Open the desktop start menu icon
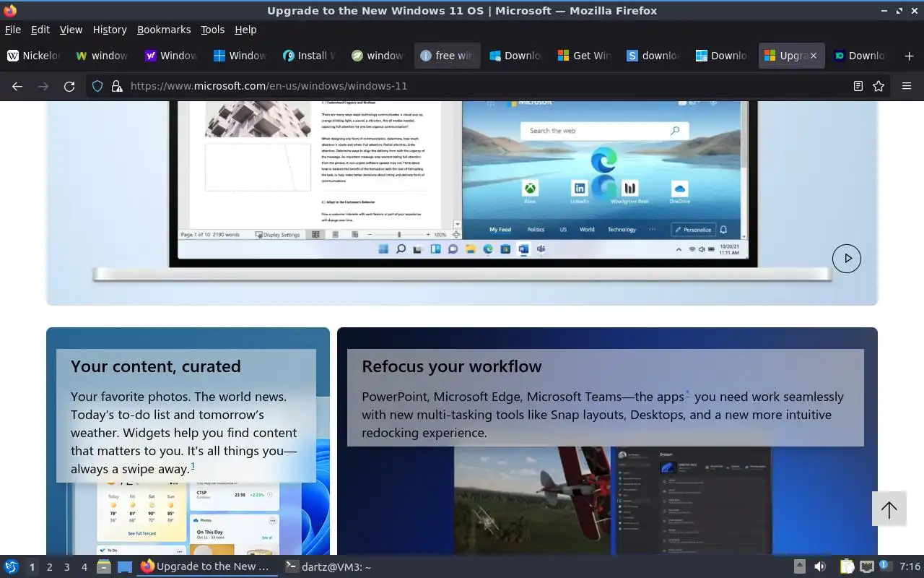The width and height of the screenshot is (924, 578). (x=11, y=567)
